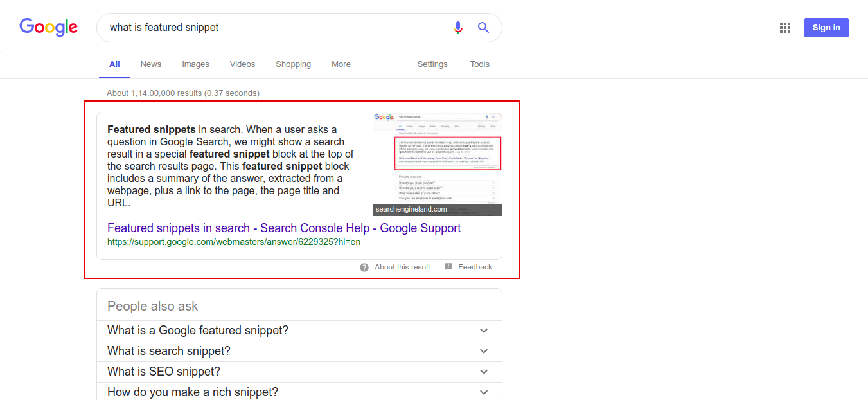Image resolution: width=868 pixels, height=400 pixels.
Task: Expand 'What is a Google featured snippet?' question
Action: 299,331
